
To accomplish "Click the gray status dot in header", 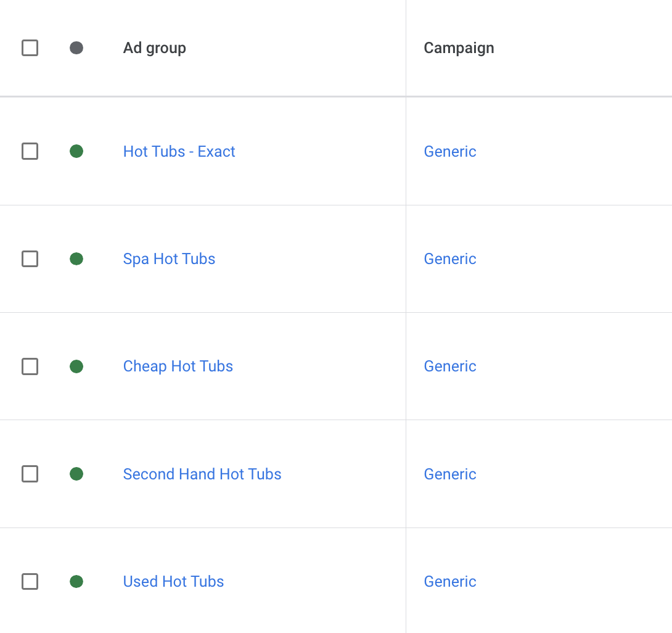I will [x=76, y=48].
